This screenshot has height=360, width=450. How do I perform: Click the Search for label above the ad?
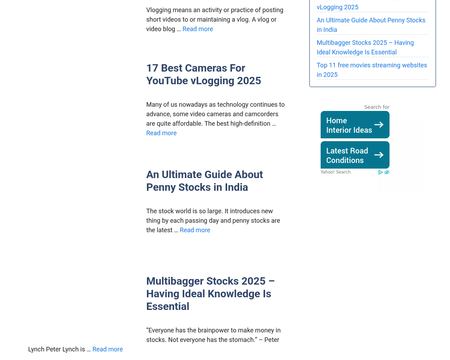coord(377,107)
